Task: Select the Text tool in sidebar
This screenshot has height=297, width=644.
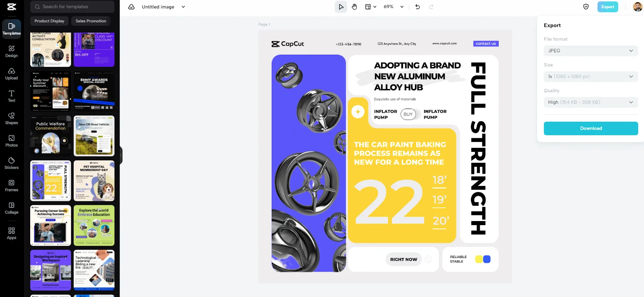Action: click(11, 96)
